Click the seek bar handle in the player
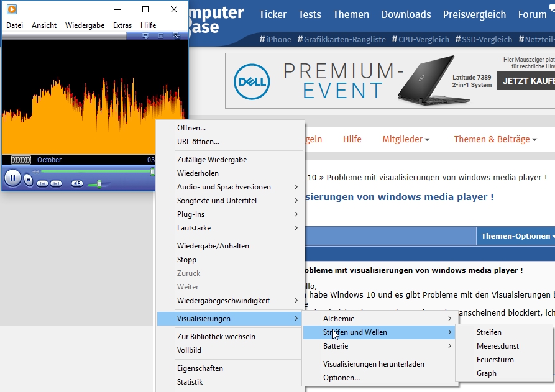The height and width of the screenshot is (392, 555). (x=152, y=171)
